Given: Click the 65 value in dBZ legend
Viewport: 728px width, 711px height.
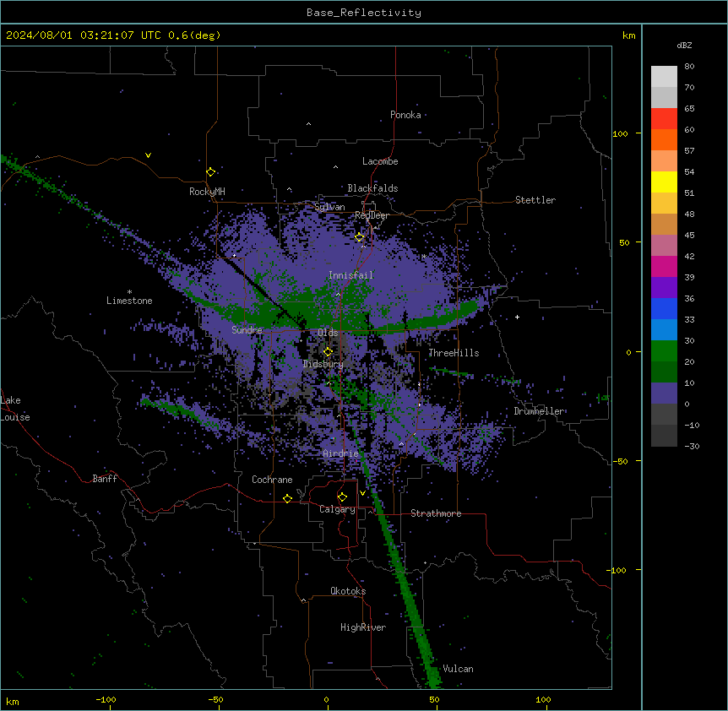Looking at the screenshot, I should tap(689, 109).
